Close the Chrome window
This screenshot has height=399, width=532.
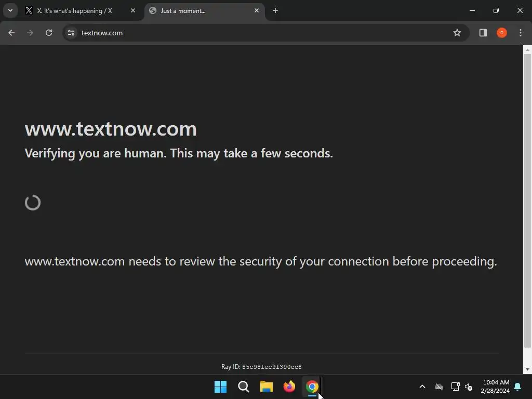(520, 10)
